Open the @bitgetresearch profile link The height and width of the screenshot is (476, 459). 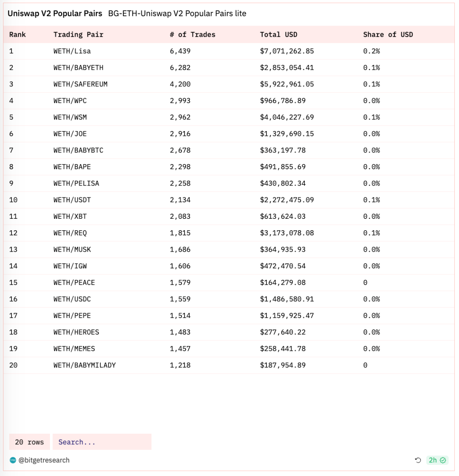44,460
